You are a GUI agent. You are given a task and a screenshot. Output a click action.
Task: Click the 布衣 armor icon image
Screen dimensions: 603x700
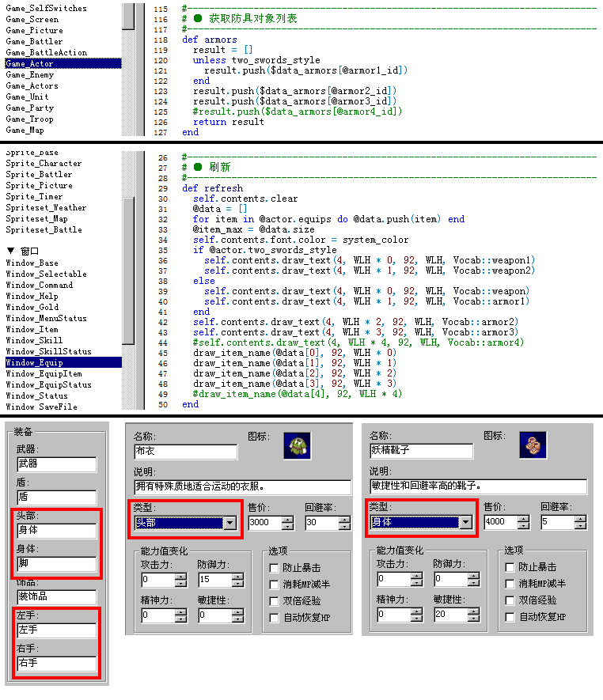pyautogui.click(x=297, y=445)
